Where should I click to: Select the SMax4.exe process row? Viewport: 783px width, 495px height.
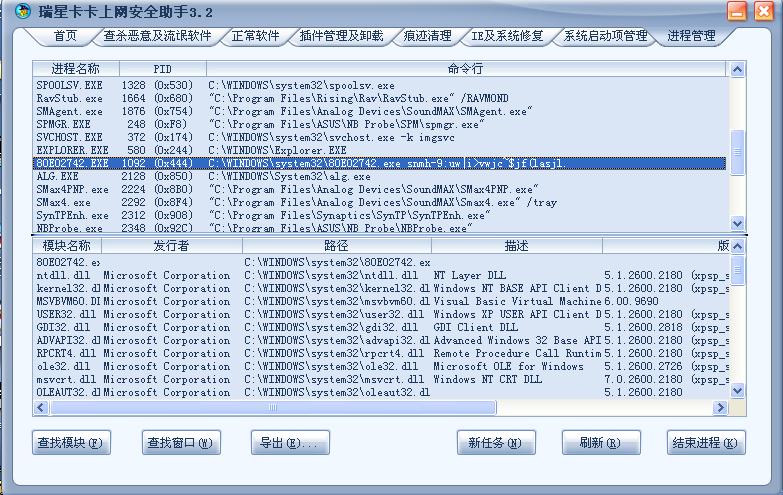380,202
